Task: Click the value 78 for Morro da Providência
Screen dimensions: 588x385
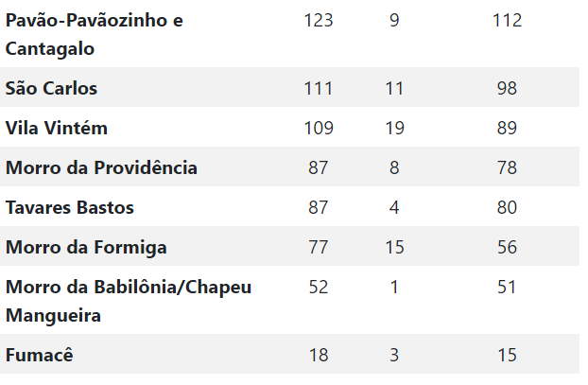Action: tap(507, 167)
